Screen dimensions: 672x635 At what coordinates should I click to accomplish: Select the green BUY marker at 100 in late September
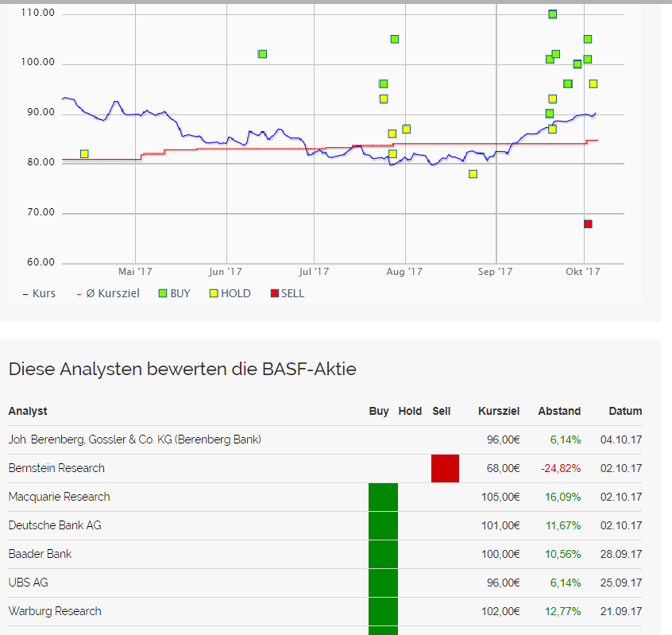click(577, 64)
